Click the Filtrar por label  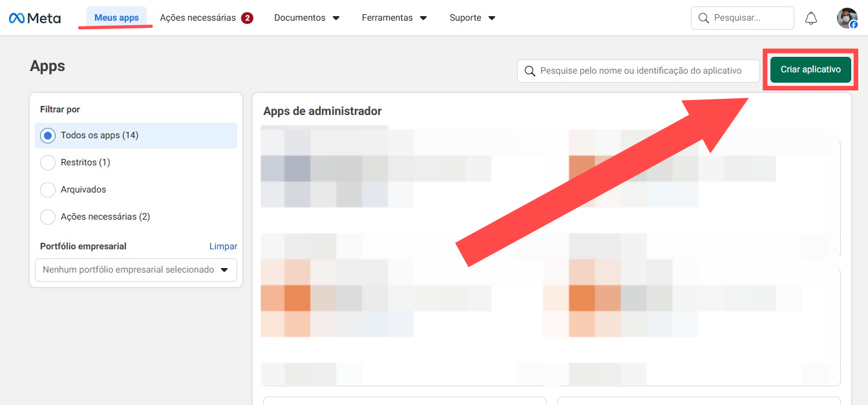60,110
